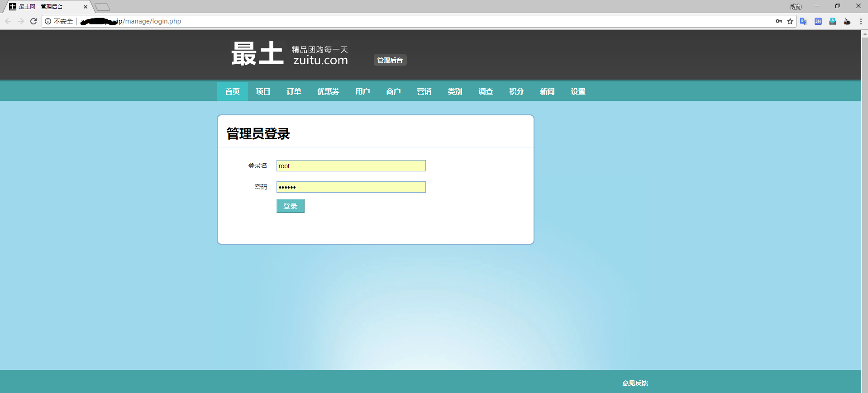Switch to the 营销 tab
Image resolution: width=868 pixels, height=393 pixels.
424,91
